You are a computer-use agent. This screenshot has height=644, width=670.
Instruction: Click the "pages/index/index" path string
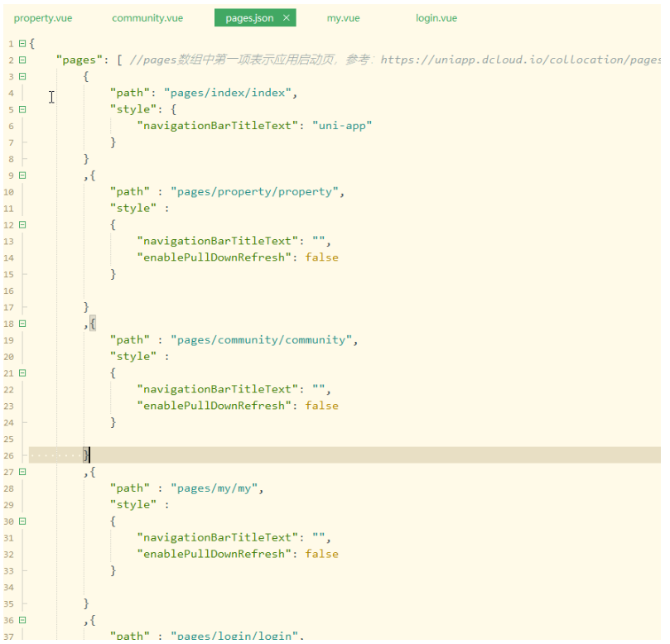pyautogui.click(x=228, y=93)
